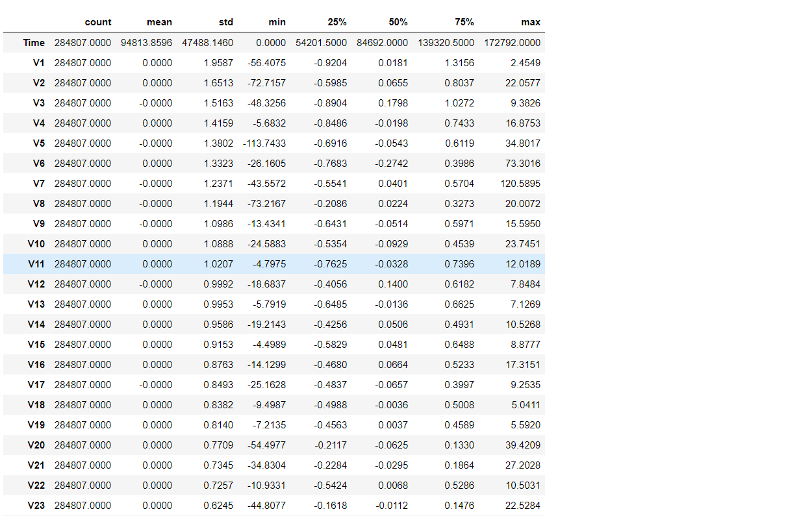This screenshot has width=812, height=516.
Task: Click the '75%' column header
Action: 464,22
